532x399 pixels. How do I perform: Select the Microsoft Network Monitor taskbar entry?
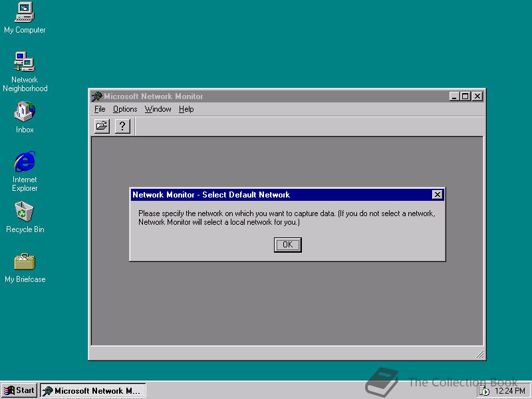[x=92, y=390]
